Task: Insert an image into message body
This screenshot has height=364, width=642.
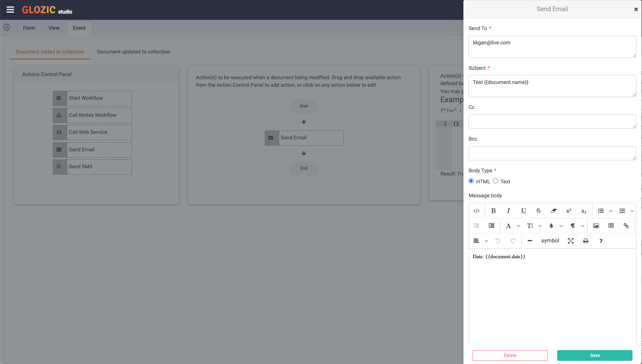Action: point(596,226)
